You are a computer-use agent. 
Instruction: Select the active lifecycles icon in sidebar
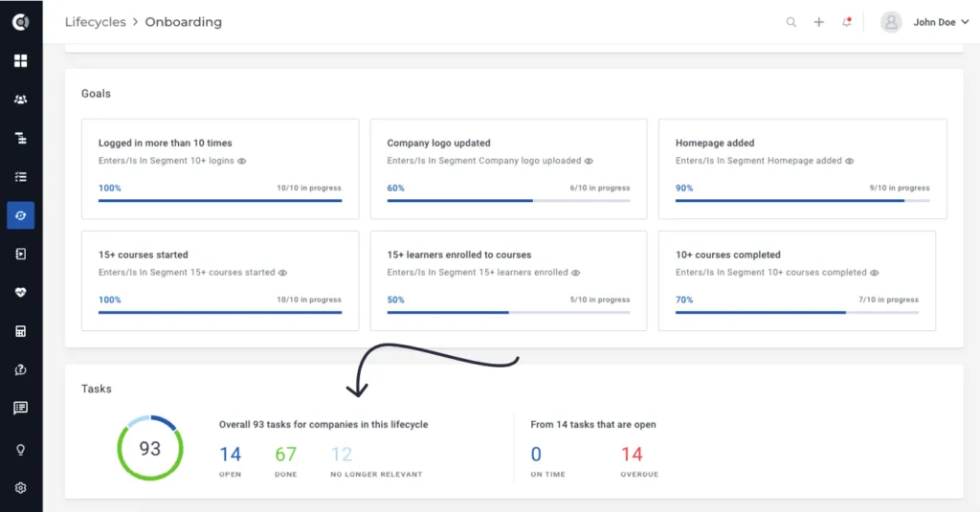point(21,215)
